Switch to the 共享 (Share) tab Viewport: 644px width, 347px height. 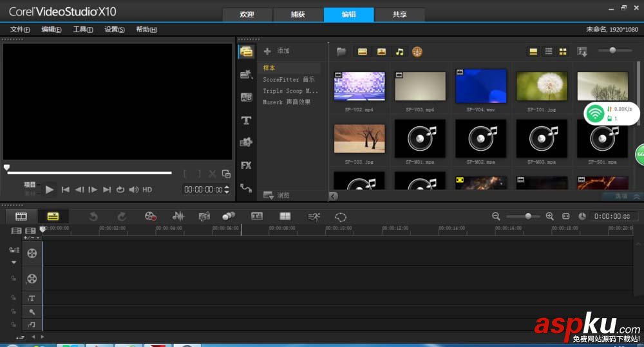point(399,15)
